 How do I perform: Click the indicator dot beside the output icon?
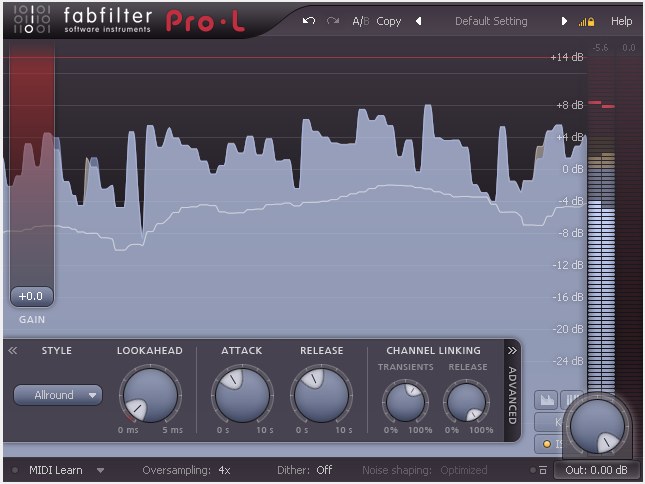click(x=533, y=470)
